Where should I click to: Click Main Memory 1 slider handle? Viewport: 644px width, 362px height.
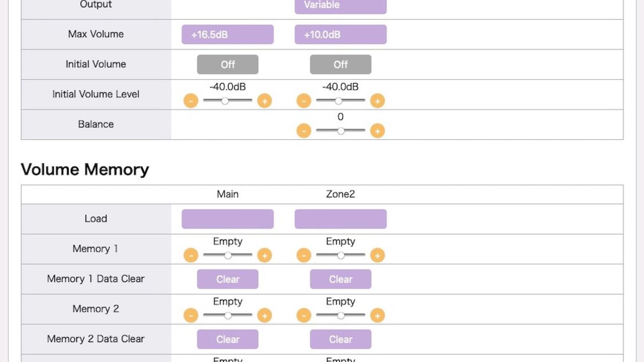(228, 255)
